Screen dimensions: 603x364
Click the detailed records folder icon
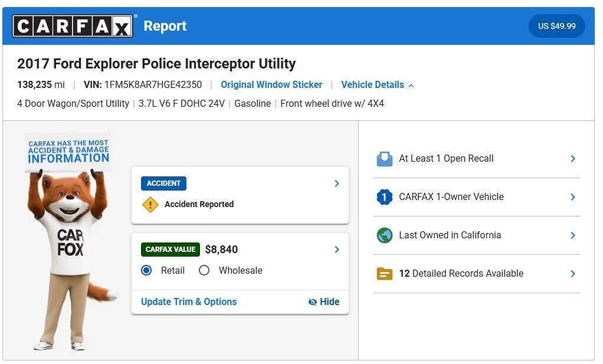coord(384,274)
